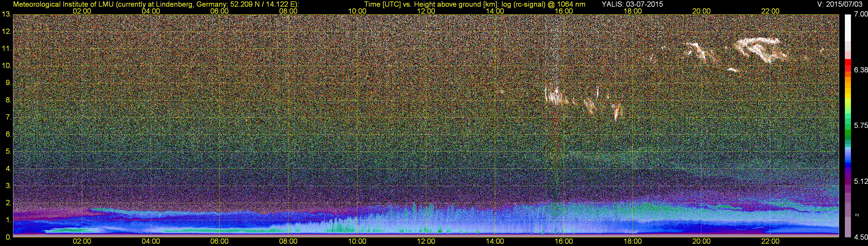Viewport: 868px width, 246px height.
Task: Click the 20:00 label on the top time axis
Action: (701, 11)
